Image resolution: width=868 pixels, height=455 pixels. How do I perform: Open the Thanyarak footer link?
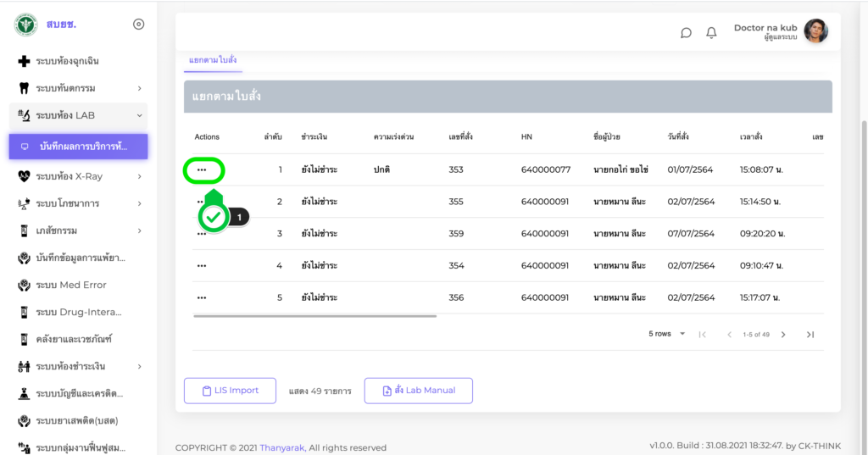point(282,447)
